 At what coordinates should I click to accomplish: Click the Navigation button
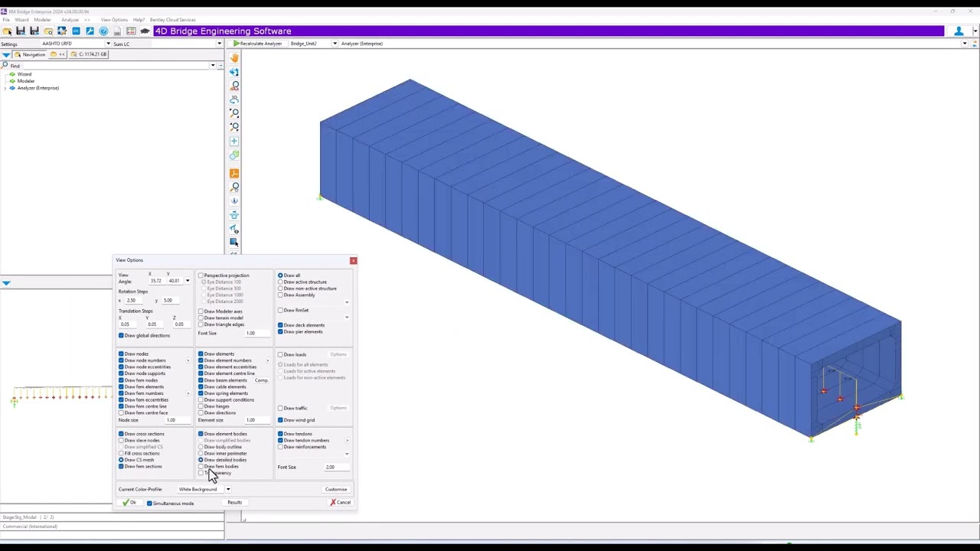click(31, 54)
